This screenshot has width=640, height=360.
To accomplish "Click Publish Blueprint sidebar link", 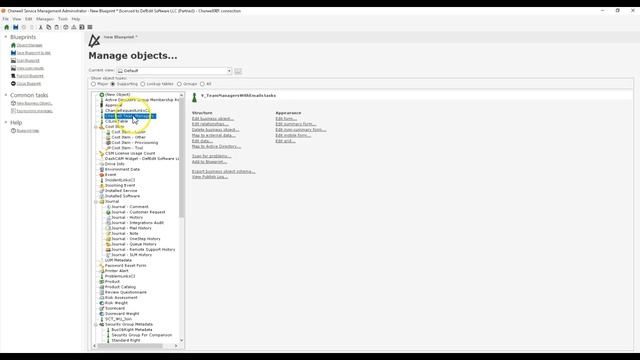I will (x=30, y=76).
